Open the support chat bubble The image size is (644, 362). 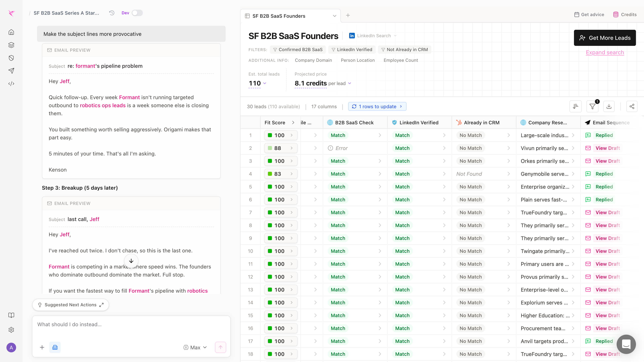pyautogui.click(x=626, y=344)
